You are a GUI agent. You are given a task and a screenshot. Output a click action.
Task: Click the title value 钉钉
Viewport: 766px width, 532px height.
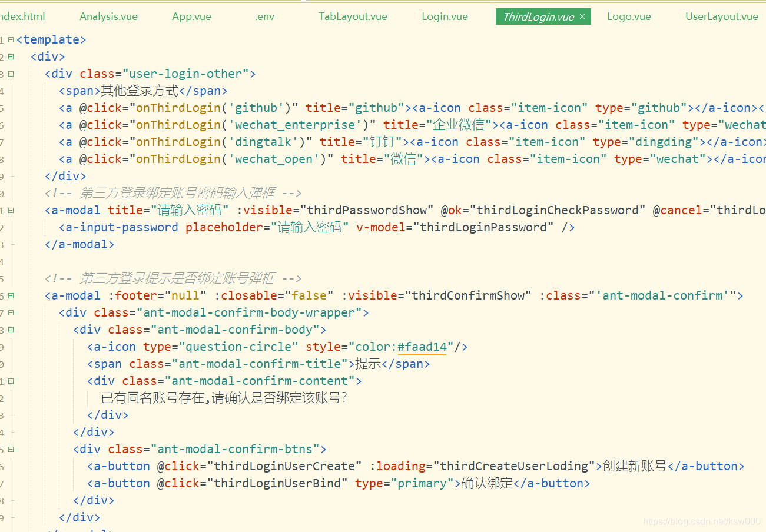(x=382, y=142)
